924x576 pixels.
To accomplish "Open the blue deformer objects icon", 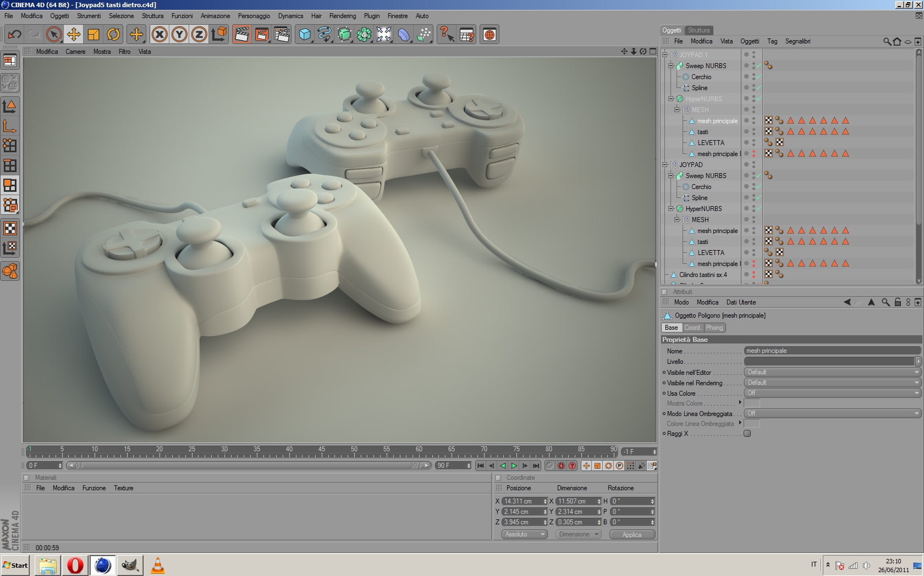I will pyautogui.click(x=404, y=35).
